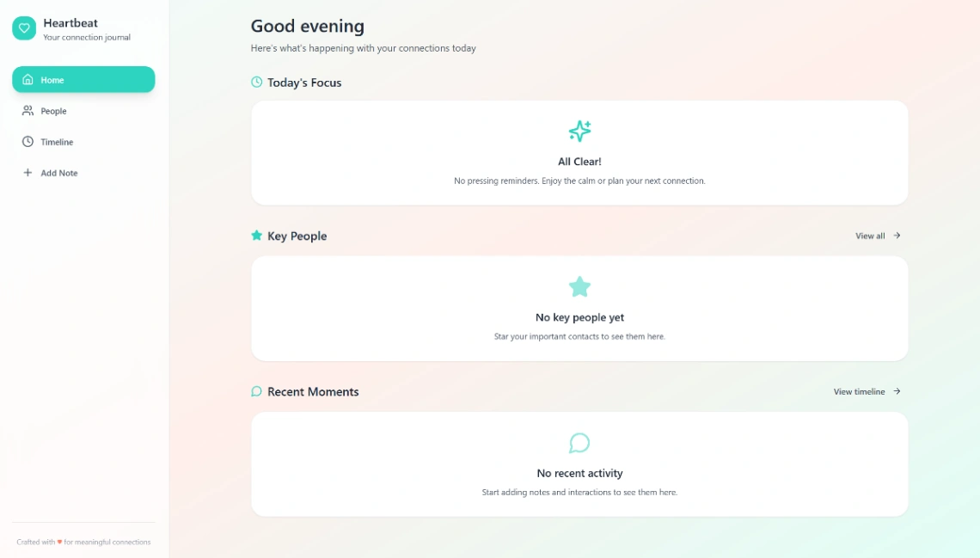Image resolution: width=980 pixels, height=558 pixels.
Task: Select the Home icon in the sidebar
Action: (x=29, y=79)
